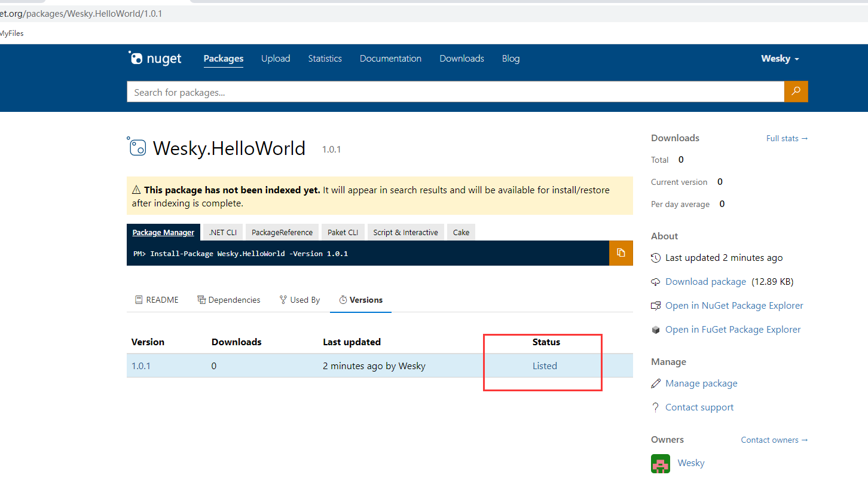Open the Statistics page
868x493 pixels.
[325, 59]
